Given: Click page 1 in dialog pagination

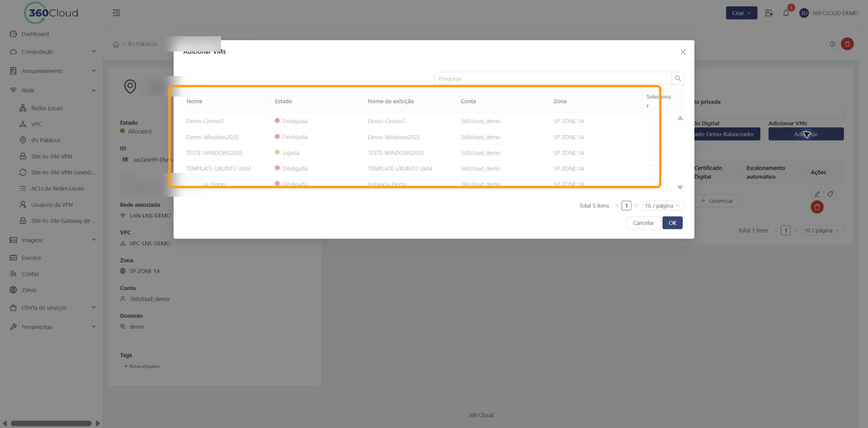Looking at the screenshot, I should coord(626,206).
